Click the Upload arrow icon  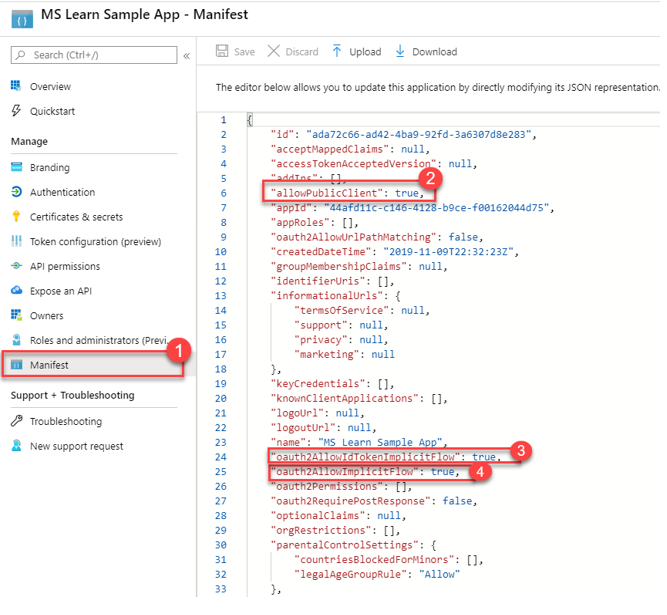[337, 51]
